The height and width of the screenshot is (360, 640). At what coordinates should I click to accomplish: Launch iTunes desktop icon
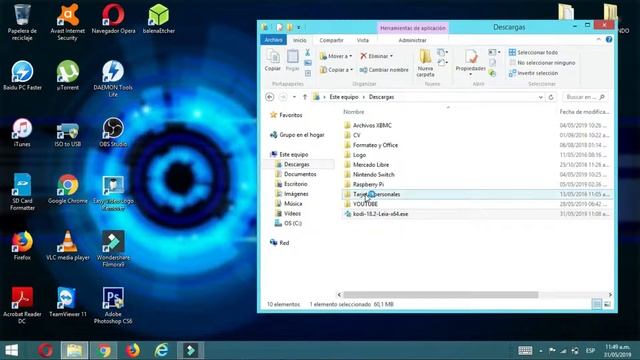coord(22,133)
